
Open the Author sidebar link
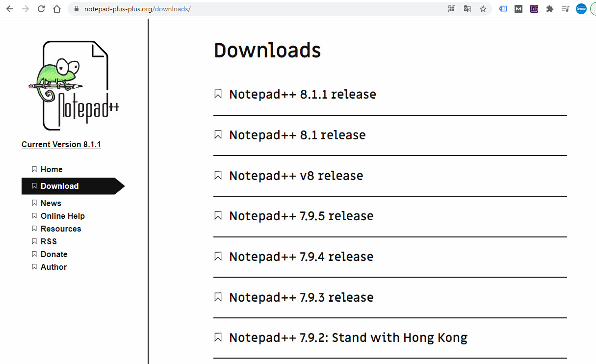[x=53, y=267]
